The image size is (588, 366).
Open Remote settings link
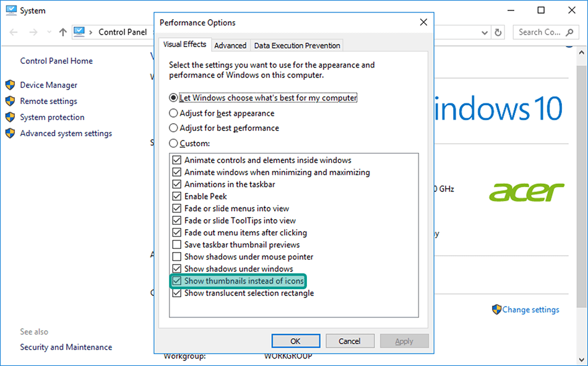49,101
